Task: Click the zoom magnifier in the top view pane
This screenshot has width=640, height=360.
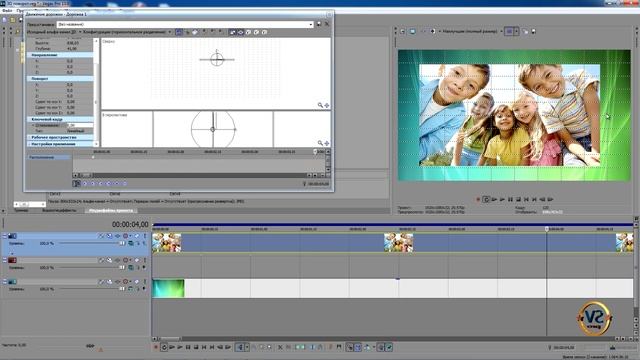Action: pos(320,105)
